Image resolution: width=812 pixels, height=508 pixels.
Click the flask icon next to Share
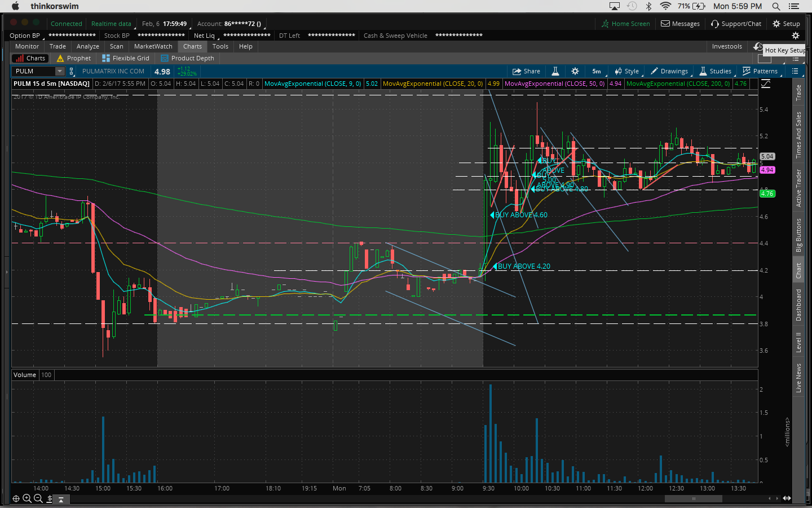point(555,71)
